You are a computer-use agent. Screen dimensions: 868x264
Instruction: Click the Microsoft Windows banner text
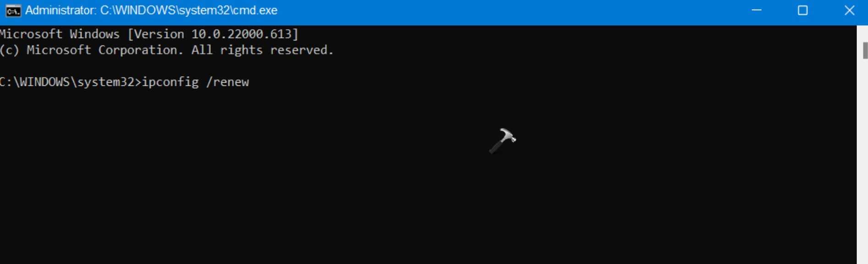click(60, 34)
